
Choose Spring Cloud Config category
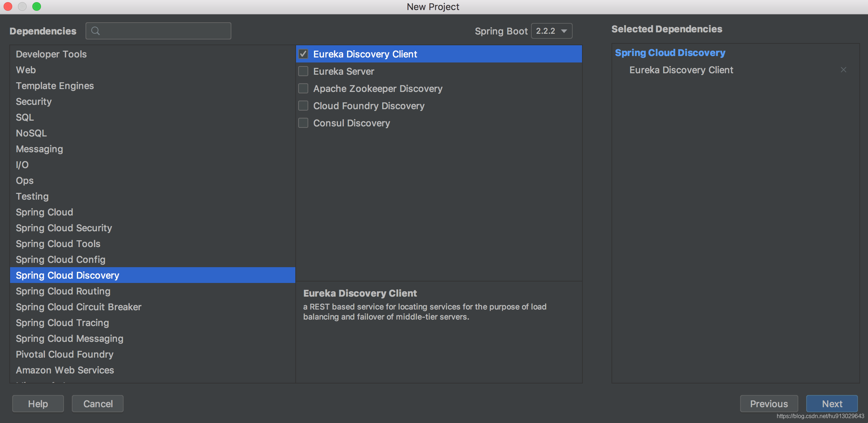click(x=153, y=259)
